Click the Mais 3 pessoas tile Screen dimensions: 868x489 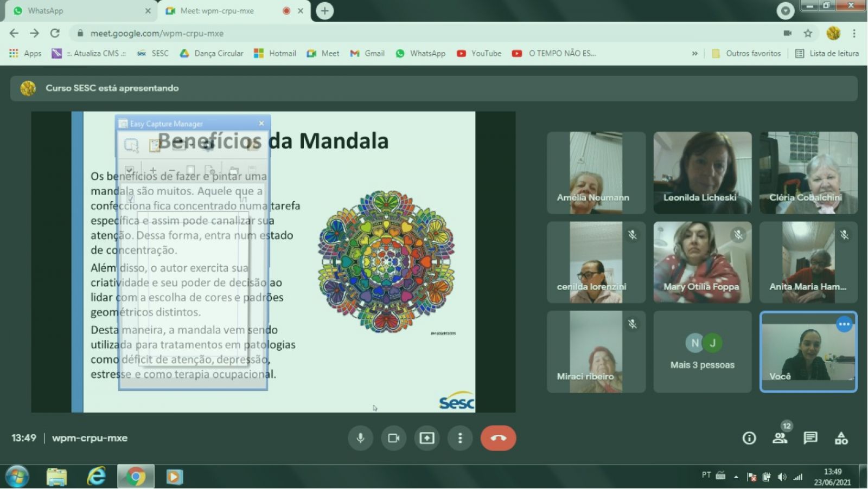(x=702, y=351)
